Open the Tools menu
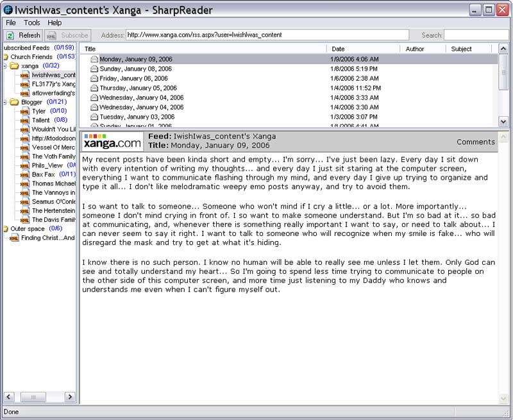This screenshot has width=513, height=420. click(x=31, y=22)
